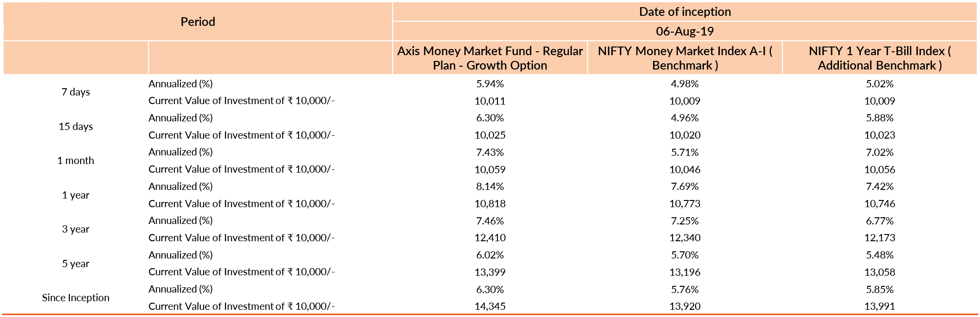This screenshot has height=317, width=980.
Task: Click the 5 year period label
Action: pos(76,264)
